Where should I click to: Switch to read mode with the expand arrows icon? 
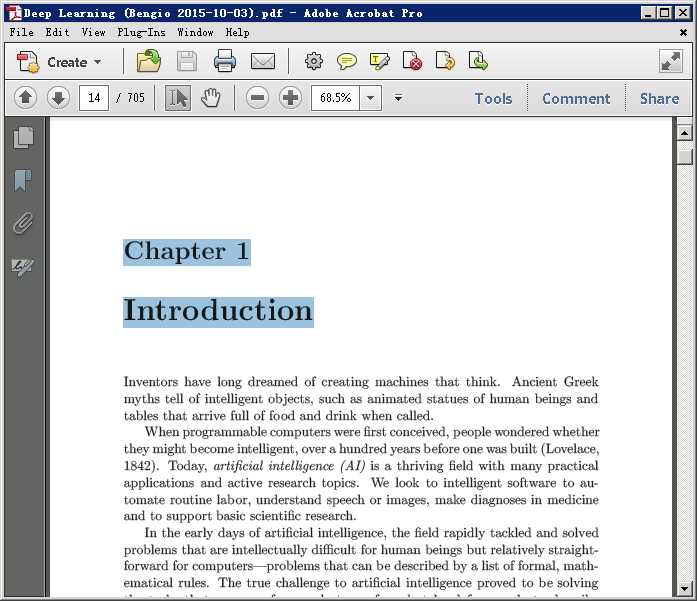671,61
